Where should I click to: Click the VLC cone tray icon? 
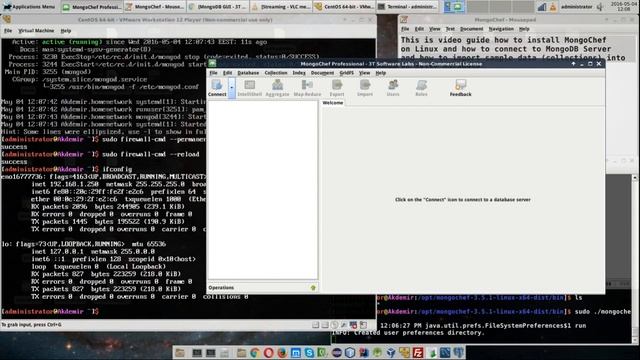[553, 7]
